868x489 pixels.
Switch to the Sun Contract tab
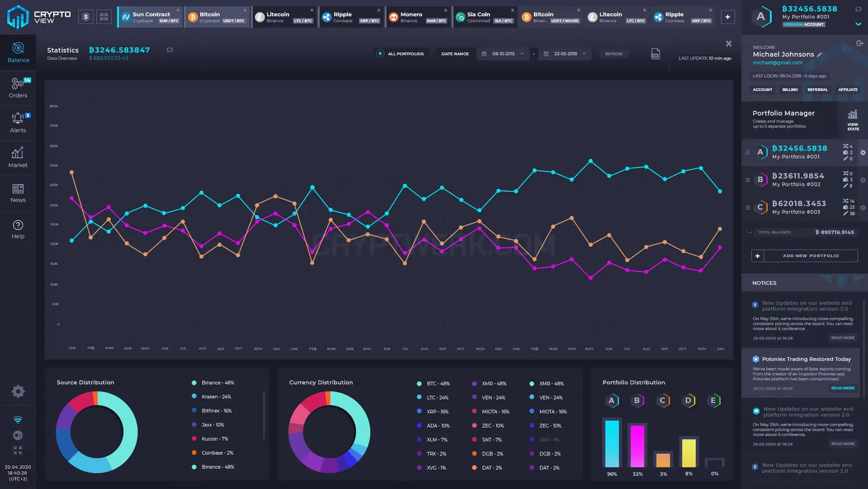[x=151, y=17]
